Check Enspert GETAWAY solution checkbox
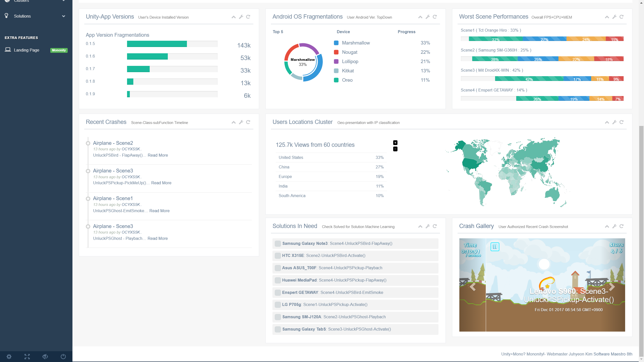644x362 pixels. tap(278, 293)
